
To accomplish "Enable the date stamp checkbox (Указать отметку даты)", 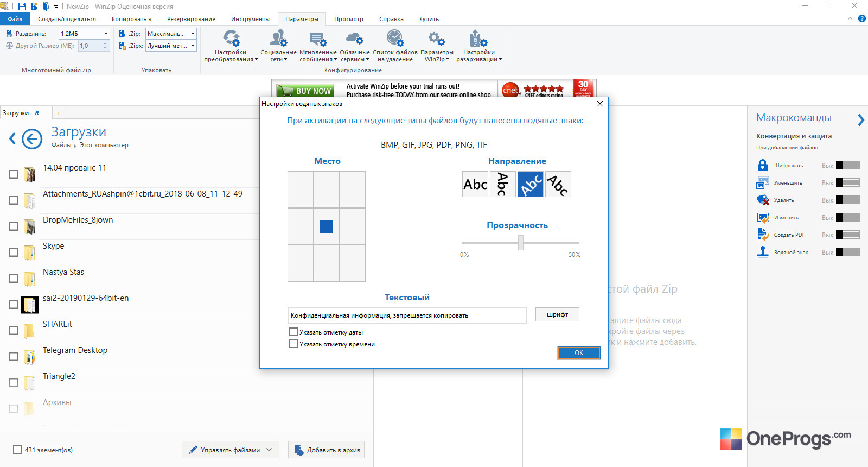I will tap(293, 332).
